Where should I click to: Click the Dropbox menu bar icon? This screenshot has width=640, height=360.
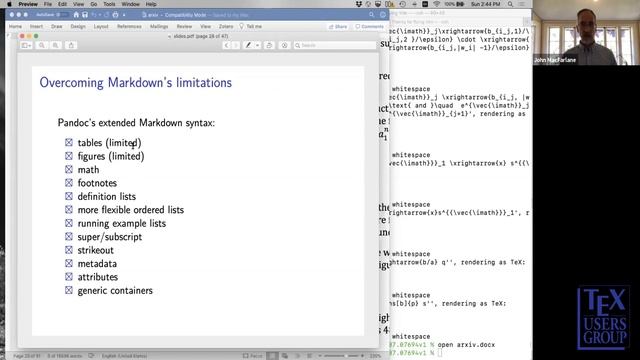(359, 4)
